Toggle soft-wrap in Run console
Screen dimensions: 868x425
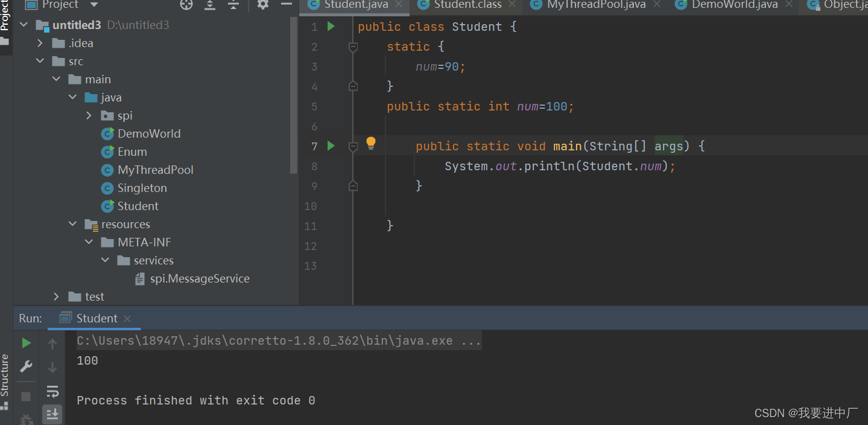(x=52, y=391)
